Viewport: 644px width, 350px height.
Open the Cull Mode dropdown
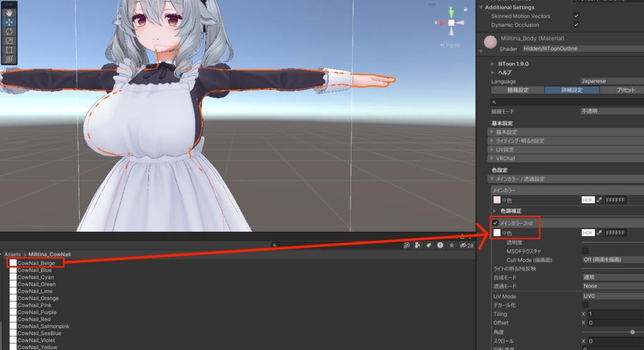613,260
